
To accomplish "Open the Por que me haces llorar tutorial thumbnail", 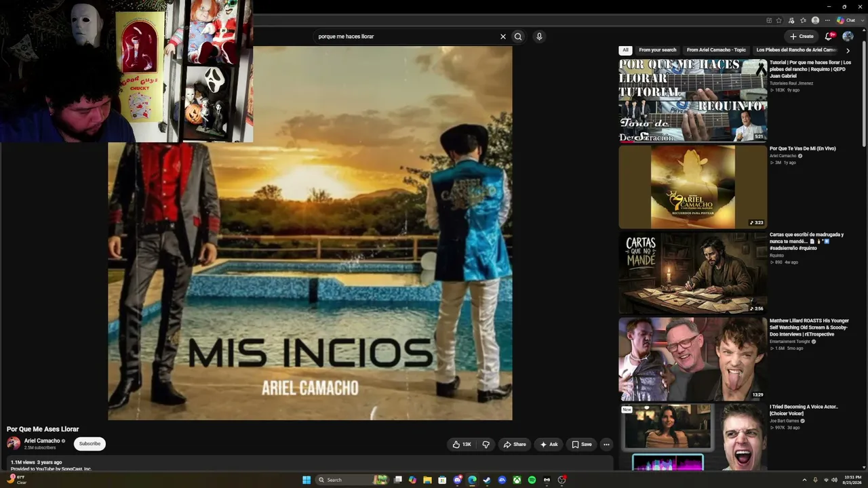I will point(692,100).
